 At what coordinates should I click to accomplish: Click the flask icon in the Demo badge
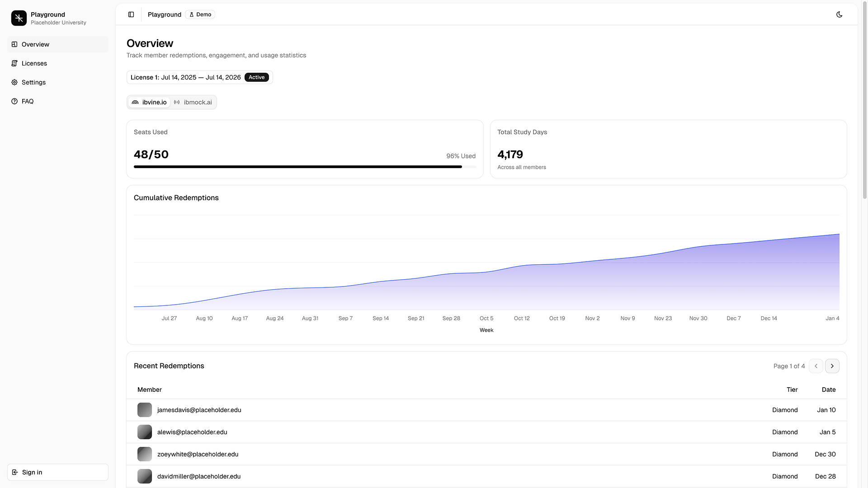click(x=191, y=14)
